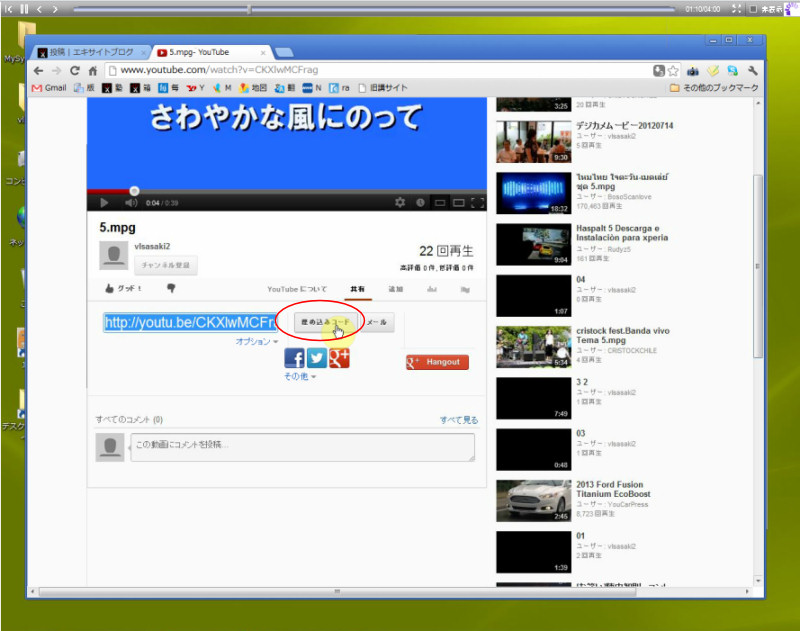Click the browser address bar

tap(378, 70)
